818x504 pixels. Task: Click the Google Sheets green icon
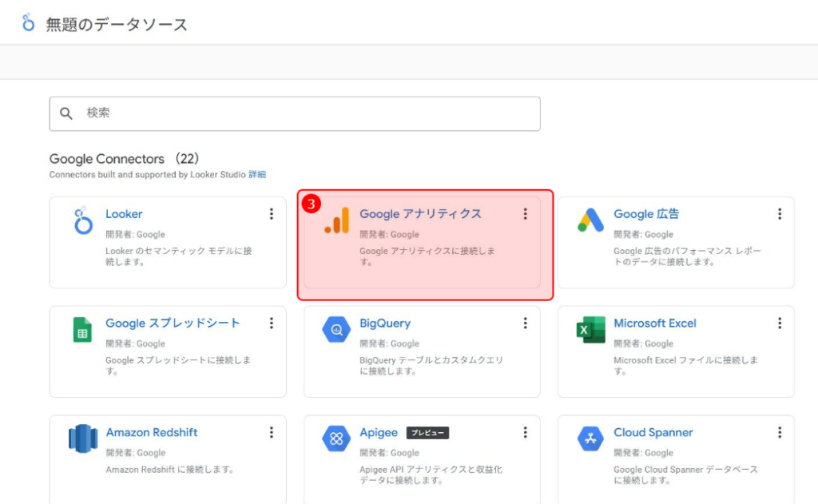tap(82, 330)
